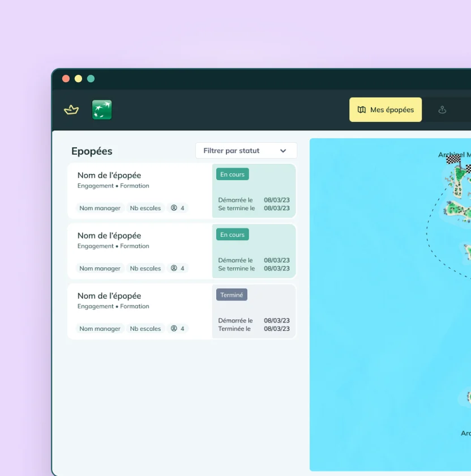The width and height of the screenshot is (471, 476).
Task: Select the third Nom de l'épopée card title
Action: (109, 296)
